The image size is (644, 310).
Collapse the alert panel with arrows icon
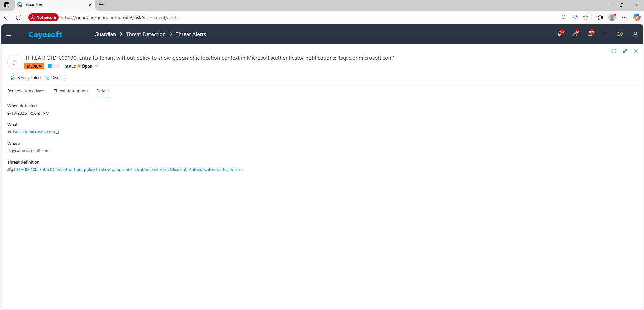click(625, 51)
